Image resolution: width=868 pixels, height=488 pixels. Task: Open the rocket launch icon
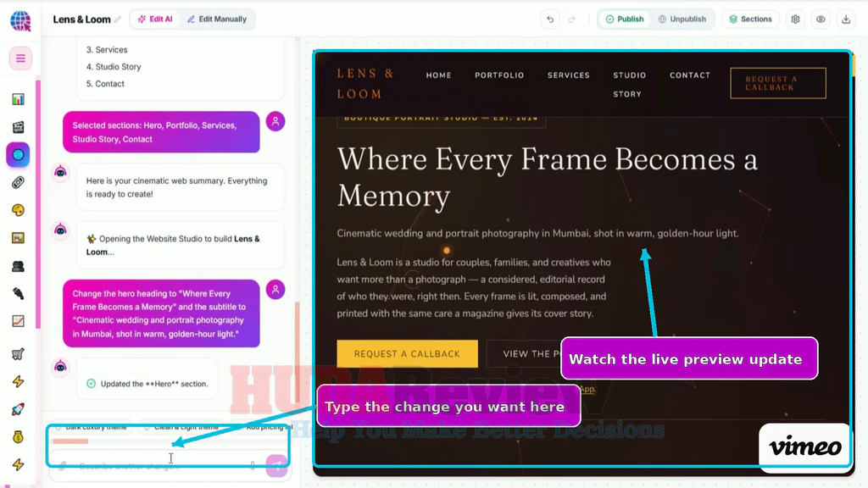(19, 409)
